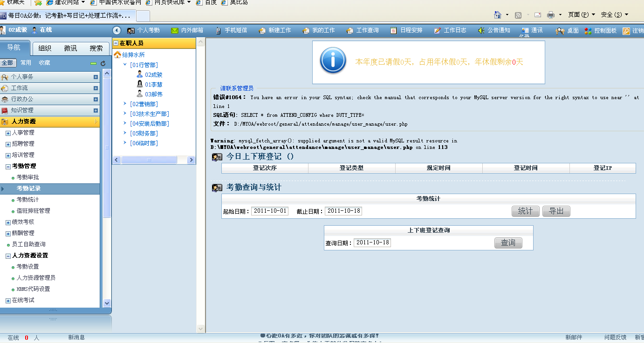Collapse the 人力资源 section header

pyautogui.click(x=50, y=121)
